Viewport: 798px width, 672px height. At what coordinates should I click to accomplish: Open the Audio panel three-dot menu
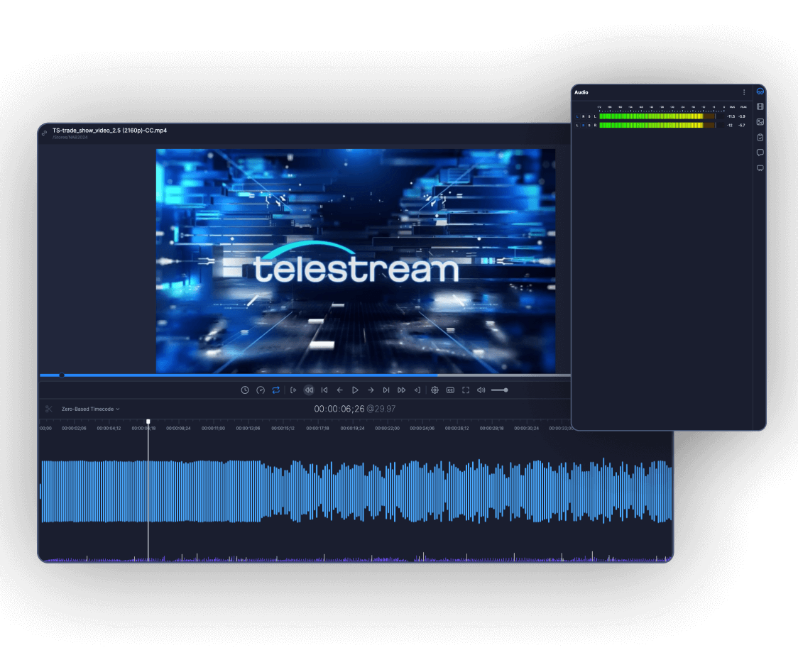point(744,92)
